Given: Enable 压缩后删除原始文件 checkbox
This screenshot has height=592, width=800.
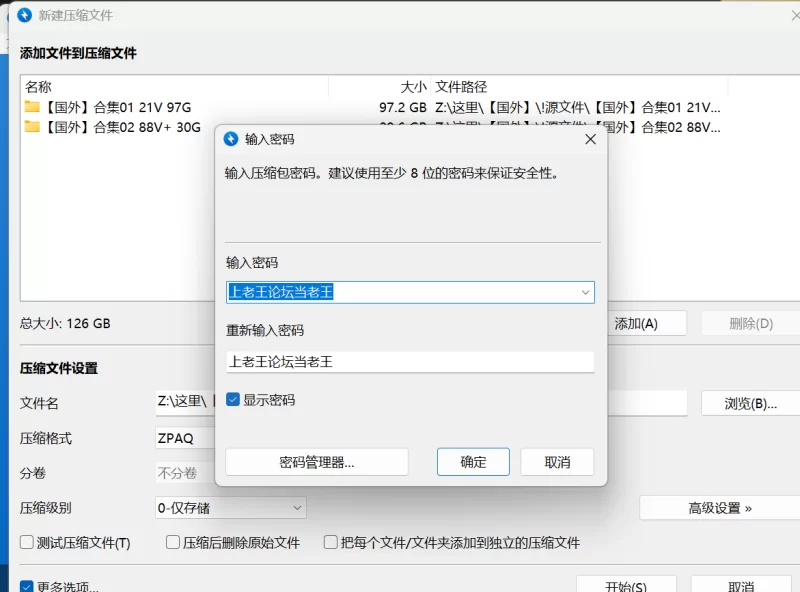Looking at the screenshot, I should pyautogui.click(x=173, y=542).
